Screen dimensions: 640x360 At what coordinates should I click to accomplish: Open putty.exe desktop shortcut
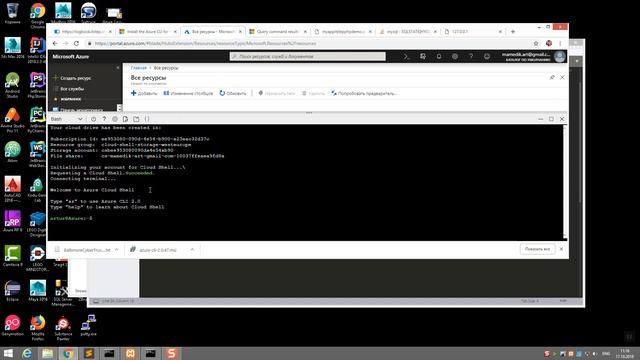[88, 325]
